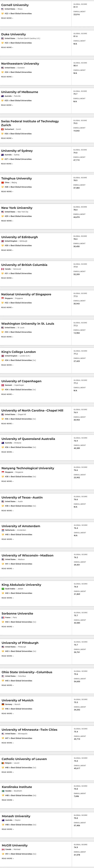Open the Monash University title link
The image size is (94, 868).
coord(16,816)
